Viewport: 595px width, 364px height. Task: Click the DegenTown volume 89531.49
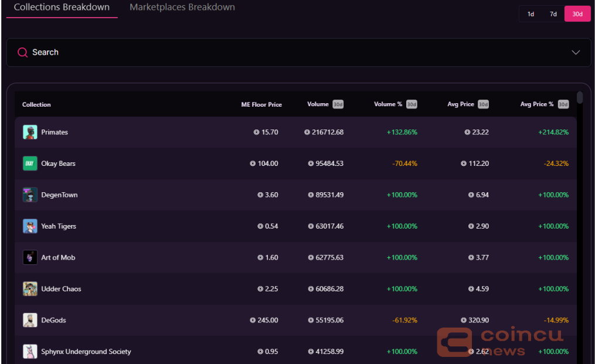click(326, 195)
